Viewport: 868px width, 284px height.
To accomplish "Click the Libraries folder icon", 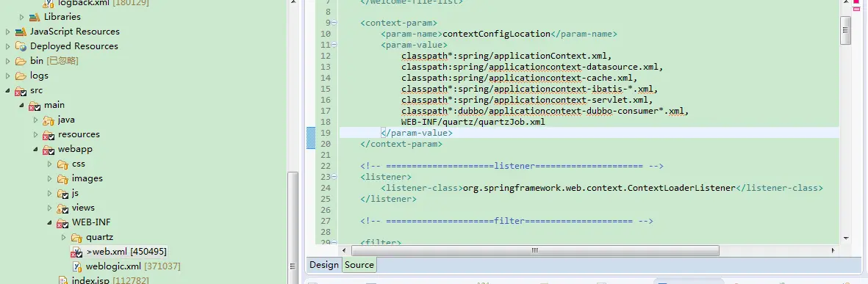I will [x=35, y=17].
